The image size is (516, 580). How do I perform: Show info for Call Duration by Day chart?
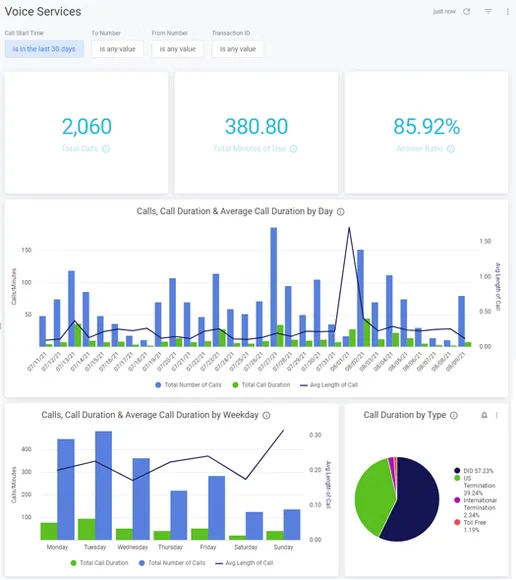point(341,212)
